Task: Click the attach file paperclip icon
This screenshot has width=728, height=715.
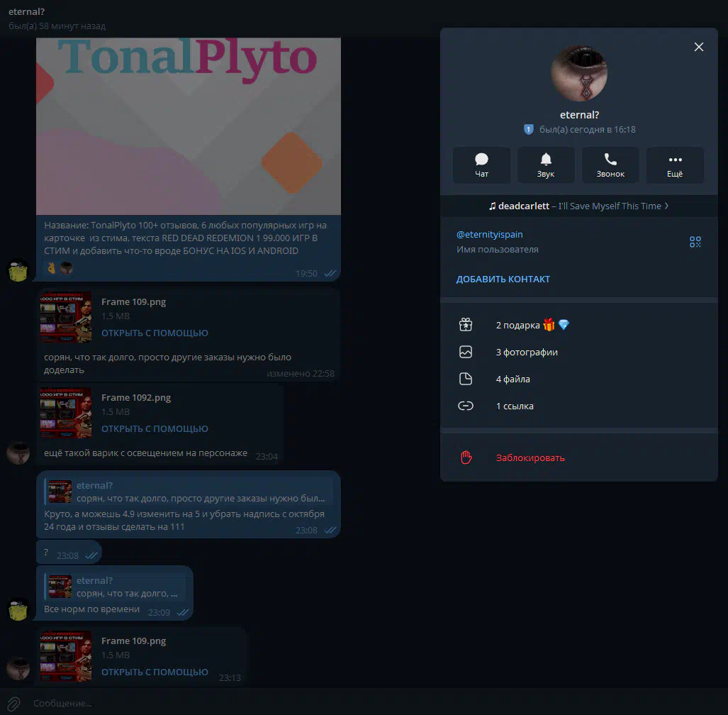Action: (x=13, y=703)
